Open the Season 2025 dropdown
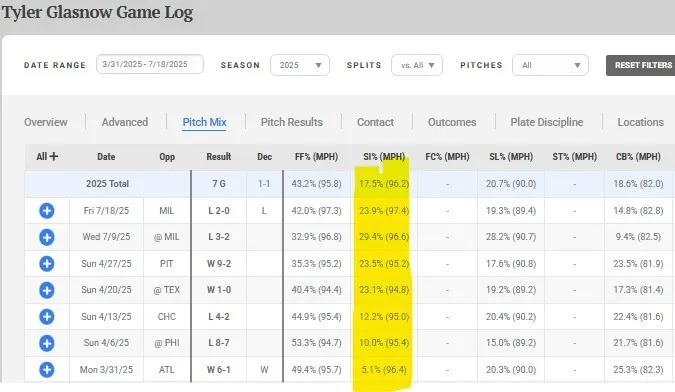 (300, 65)
